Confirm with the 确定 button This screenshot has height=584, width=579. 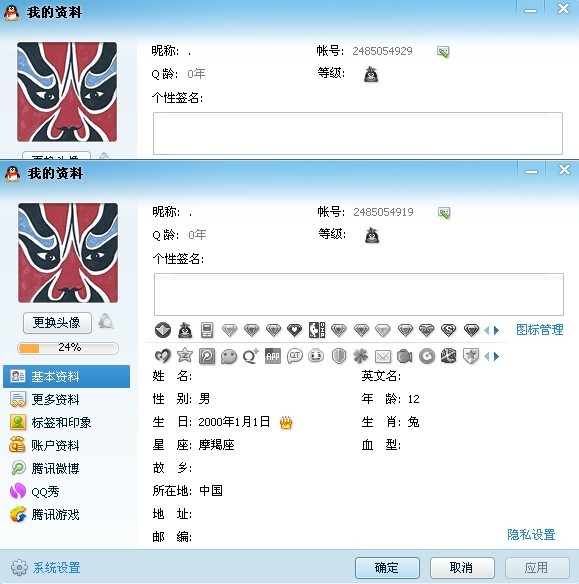click(387, 568)
